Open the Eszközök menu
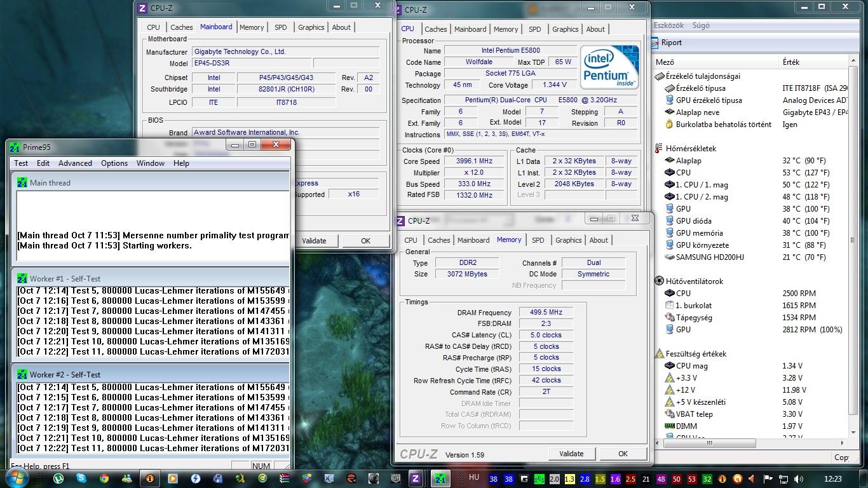Image resolution: width=868 pixels, height=488 pixels. point(668,25)
